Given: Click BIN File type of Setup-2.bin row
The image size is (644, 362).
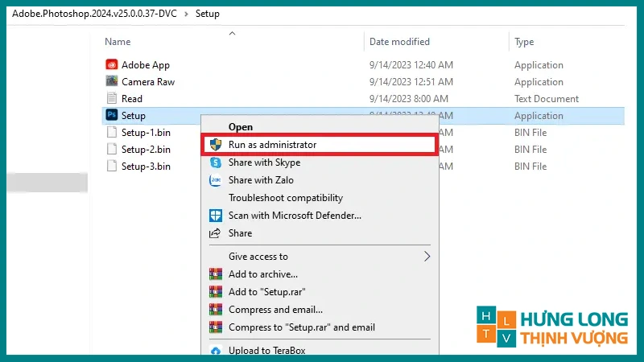Looking at the screenshot, I should 530,150.
